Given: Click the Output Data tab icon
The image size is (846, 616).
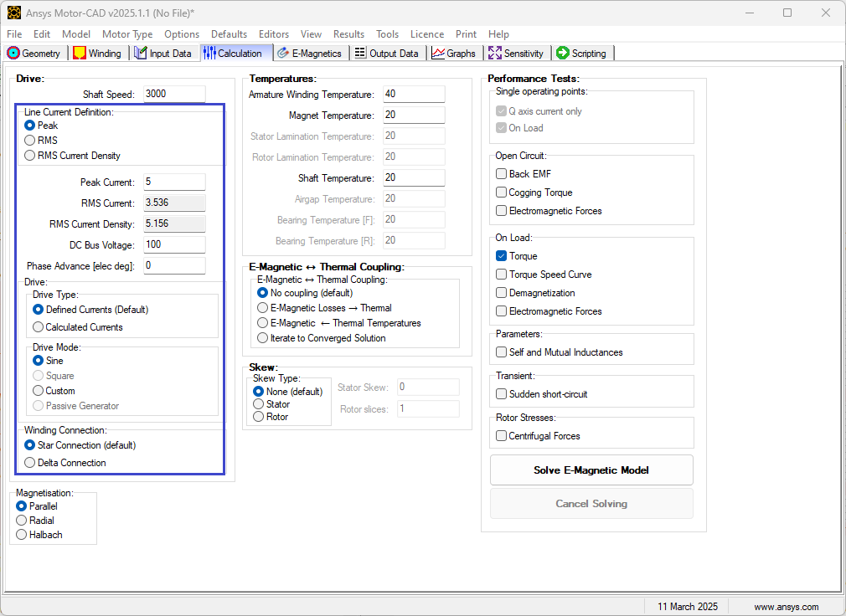Looking at the screenshot, I should (x=360, y=53).
